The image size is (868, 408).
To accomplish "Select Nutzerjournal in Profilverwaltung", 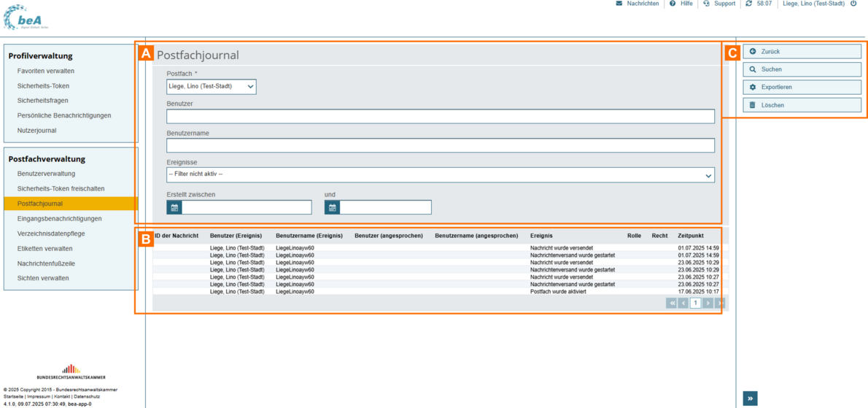I will point(36,131).
